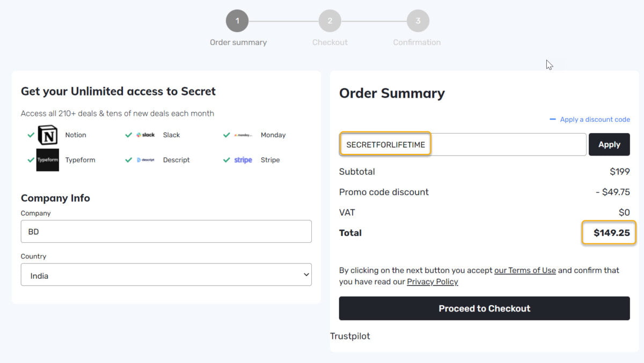Image resolution: width=644 pixels, height=363 pixels.
Task: Toggle the checkmark beside Descript
Action: pyautogui.click(x=128, y=160)
